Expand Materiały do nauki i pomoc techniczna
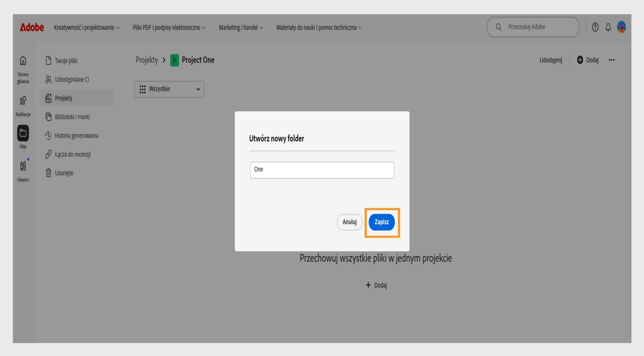Viewport: 644px width, 356px height. 318,28
